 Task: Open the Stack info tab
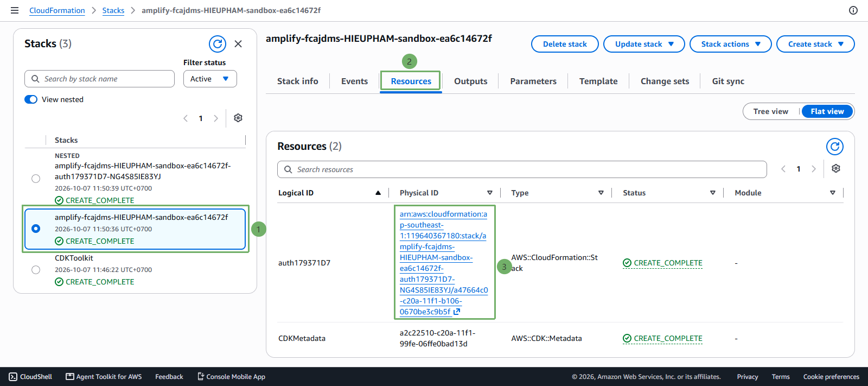(x=298, y=81)
